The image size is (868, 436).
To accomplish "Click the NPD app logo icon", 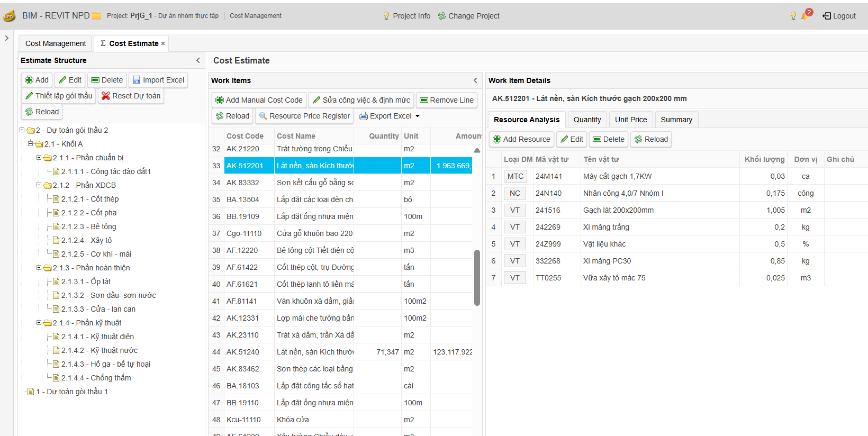I will click(9, 16).
